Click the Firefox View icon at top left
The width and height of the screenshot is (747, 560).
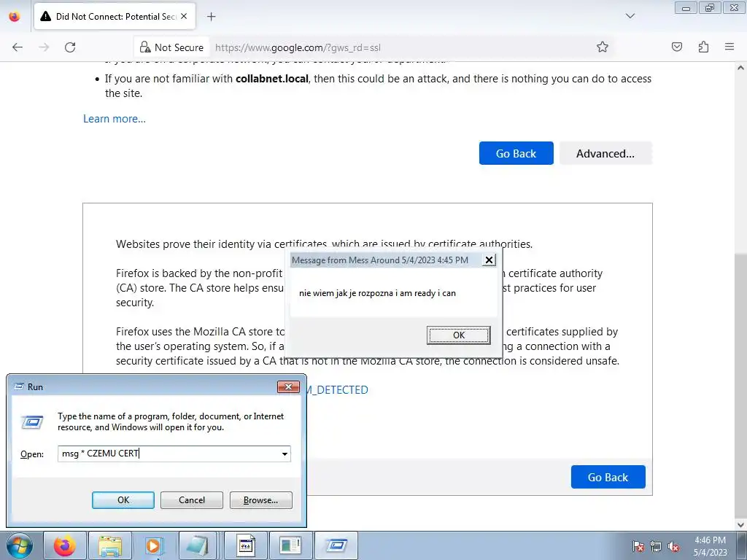coord(15,17)
